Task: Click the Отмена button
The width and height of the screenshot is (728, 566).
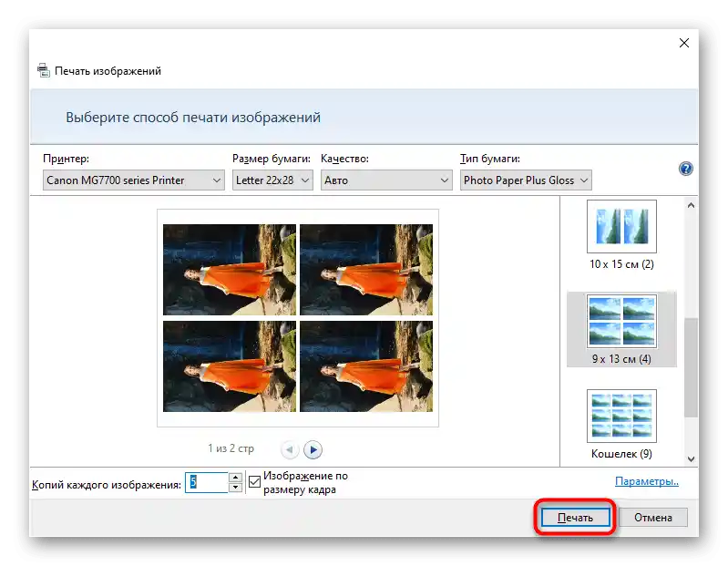Action: 652,518
